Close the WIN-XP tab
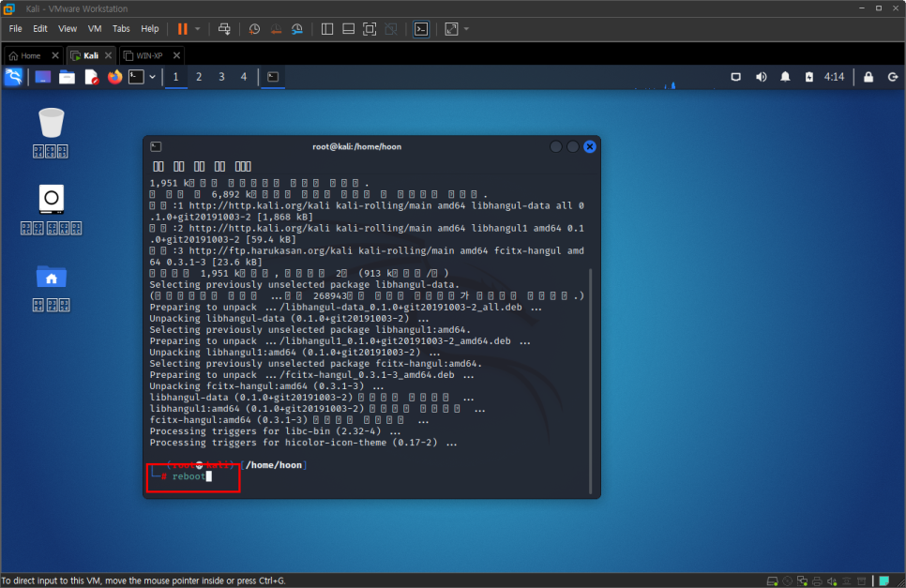Image resolution: width=906 pixels, height=588 pixels. 177,55
